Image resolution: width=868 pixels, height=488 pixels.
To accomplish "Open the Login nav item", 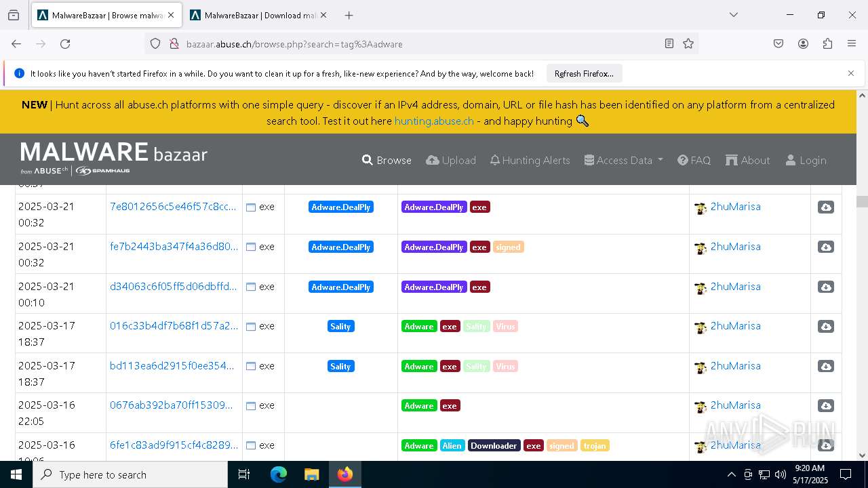I will [x=806, y=160].
